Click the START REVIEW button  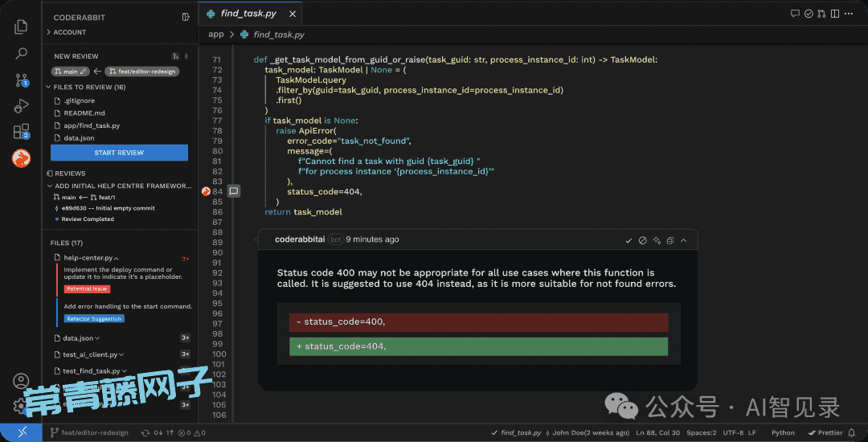(119, 153)
